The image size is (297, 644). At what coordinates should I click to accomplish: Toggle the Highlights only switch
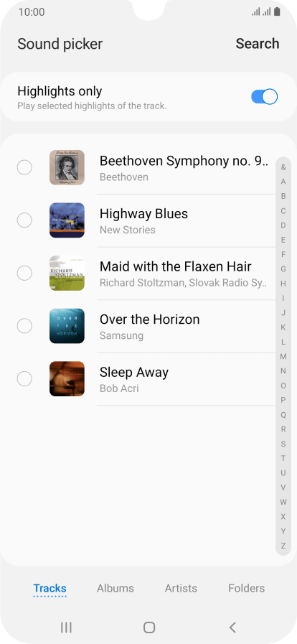click(265, 97)
